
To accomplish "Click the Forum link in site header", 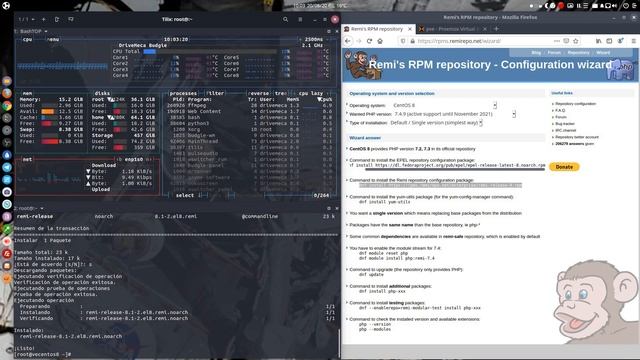I will (554, 53).
